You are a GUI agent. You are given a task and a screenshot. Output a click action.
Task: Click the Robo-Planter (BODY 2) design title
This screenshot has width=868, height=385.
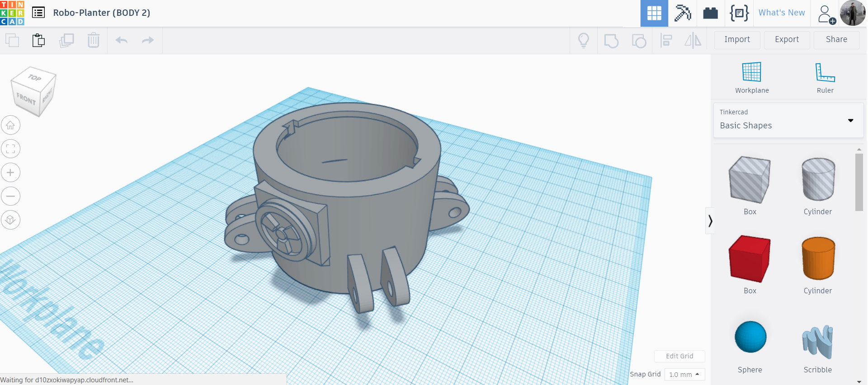pos(102,13)
